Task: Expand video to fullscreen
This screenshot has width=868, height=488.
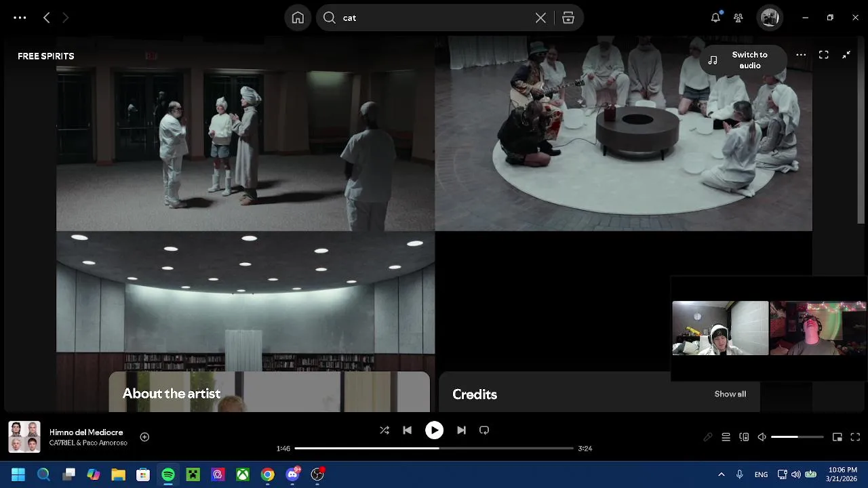Action: [x=823, y=55]
